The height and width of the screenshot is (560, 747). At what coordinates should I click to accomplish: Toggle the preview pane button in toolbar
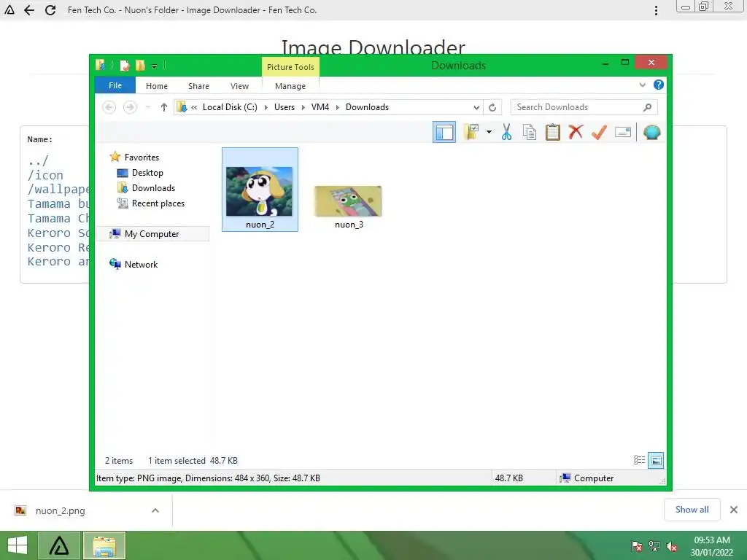pos(444,133)
